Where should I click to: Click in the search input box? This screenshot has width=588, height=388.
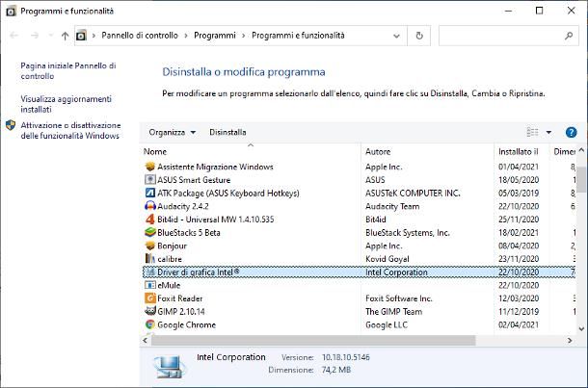click(501, 36)
